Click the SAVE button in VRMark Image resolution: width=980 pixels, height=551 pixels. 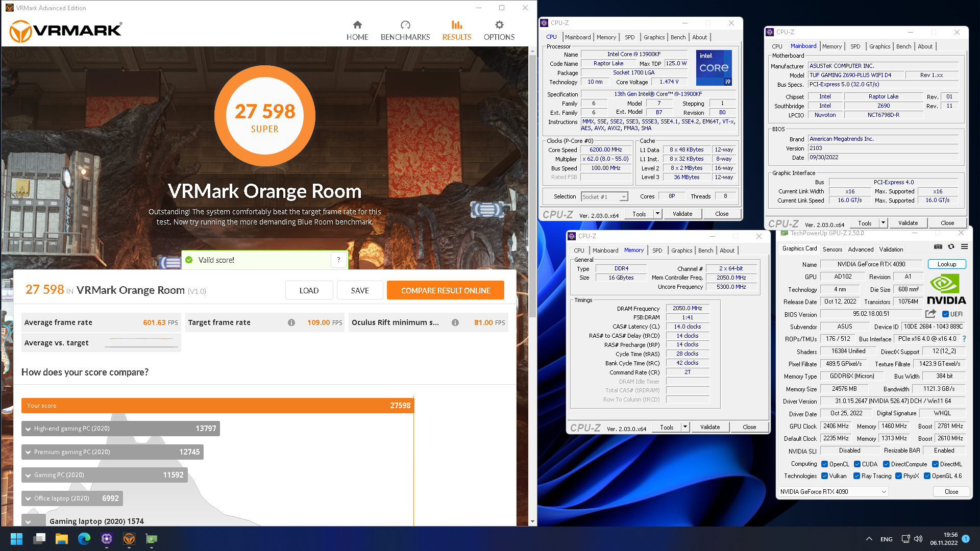[x=360, y=290]
